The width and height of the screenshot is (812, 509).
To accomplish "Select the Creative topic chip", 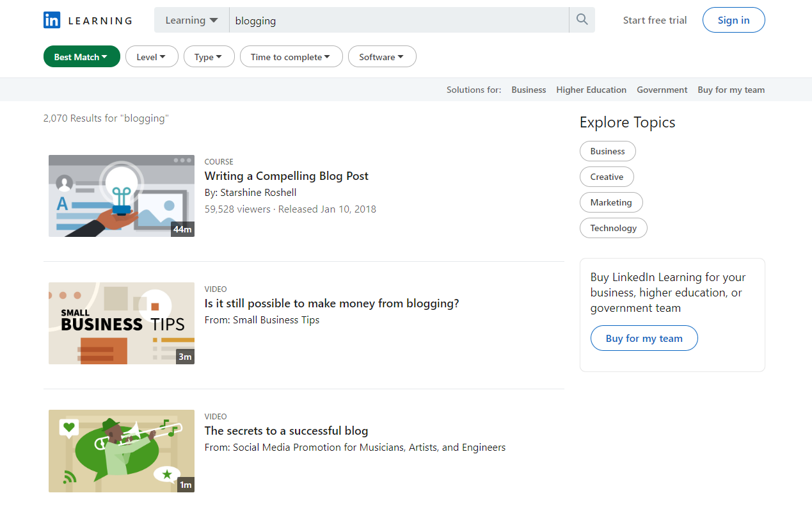I will pyautogui.click(x=607, y=177).
